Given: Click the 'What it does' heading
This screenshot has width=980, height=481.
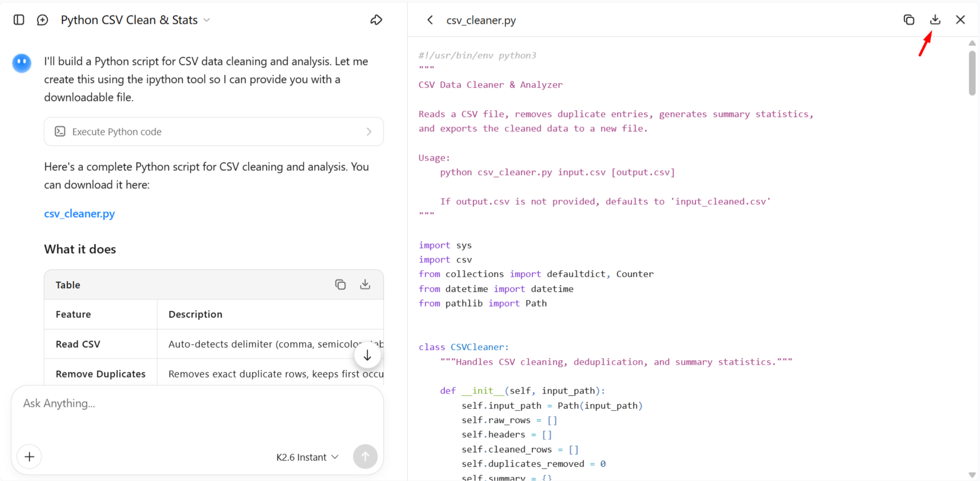Looking at the screenshot, I should [80, 249].
